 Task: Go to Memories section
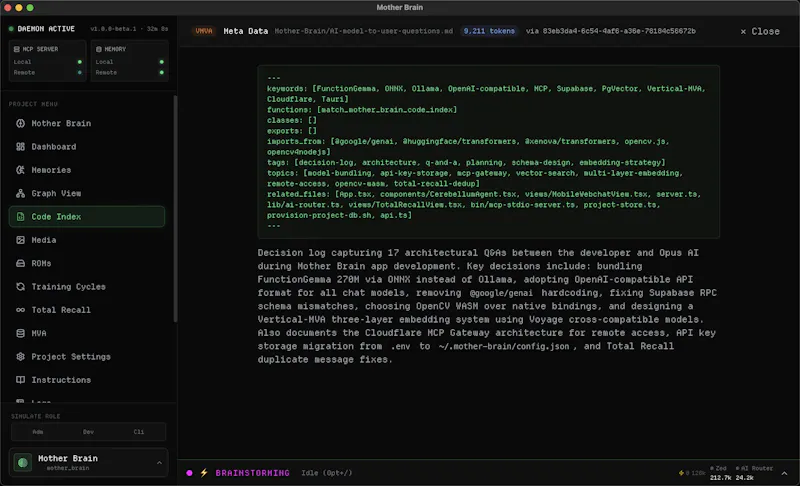pyautogui.click(x=87, y=170)
